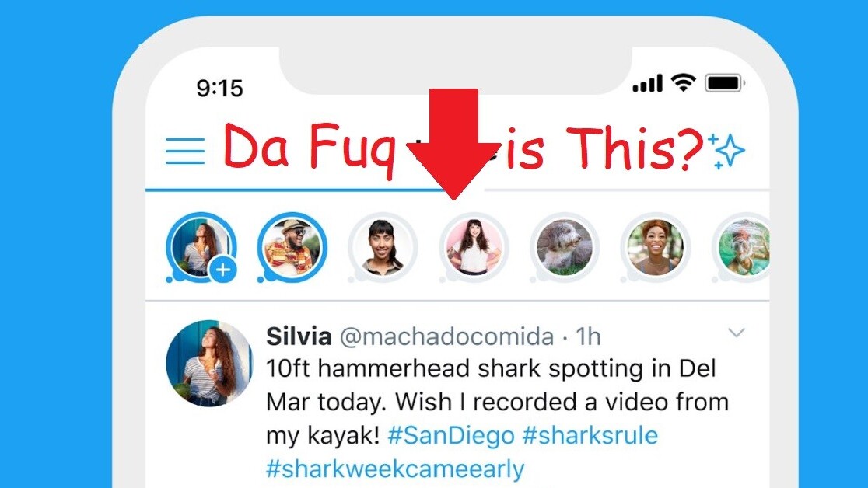The image size is (868, 488).
Task: Open fleet of man wearing hat and sunglasses
Action: click(292, 247)
